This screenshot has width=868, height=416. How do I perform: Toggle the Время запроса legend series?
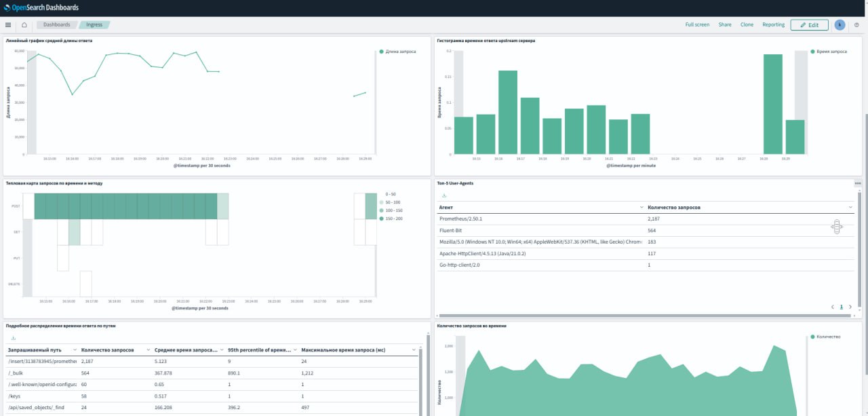click(831, 52)
